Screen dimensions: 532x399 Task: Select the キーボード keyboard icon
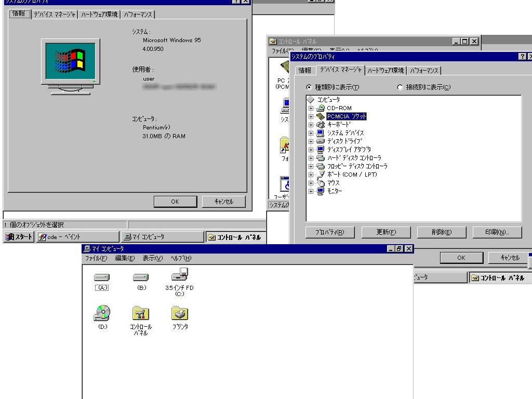tap(320, 125)
